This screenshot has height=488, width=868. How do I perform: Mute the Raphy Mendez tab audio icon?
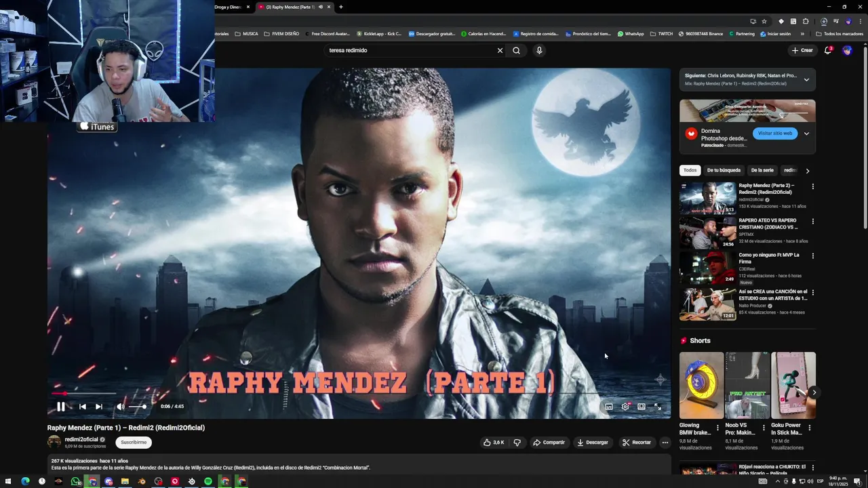[x=320, y=7]
